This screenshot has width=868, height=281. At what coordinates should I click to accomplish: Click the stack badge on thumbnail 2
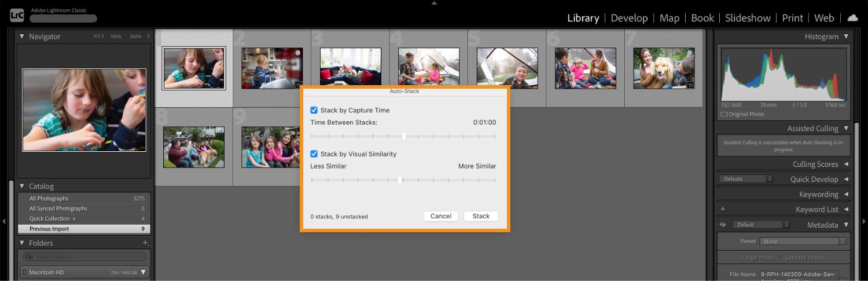(299, 85)
